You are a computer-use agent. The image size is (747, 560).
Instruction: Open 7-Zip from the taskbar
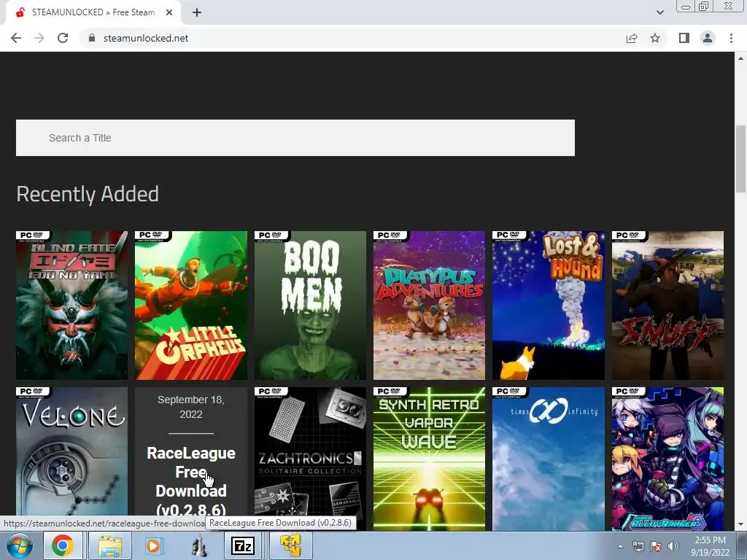tap(243, 545)
